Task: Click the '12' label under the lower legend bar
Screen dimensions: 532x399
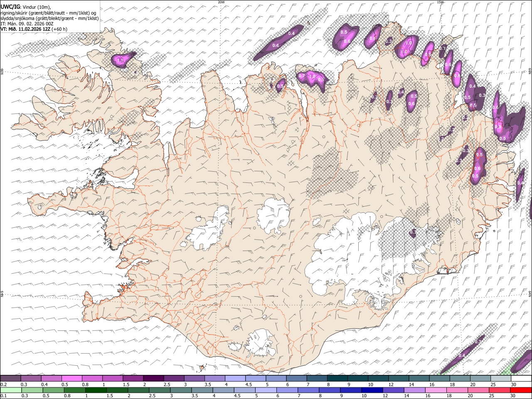Action: (x=386, y=396)
